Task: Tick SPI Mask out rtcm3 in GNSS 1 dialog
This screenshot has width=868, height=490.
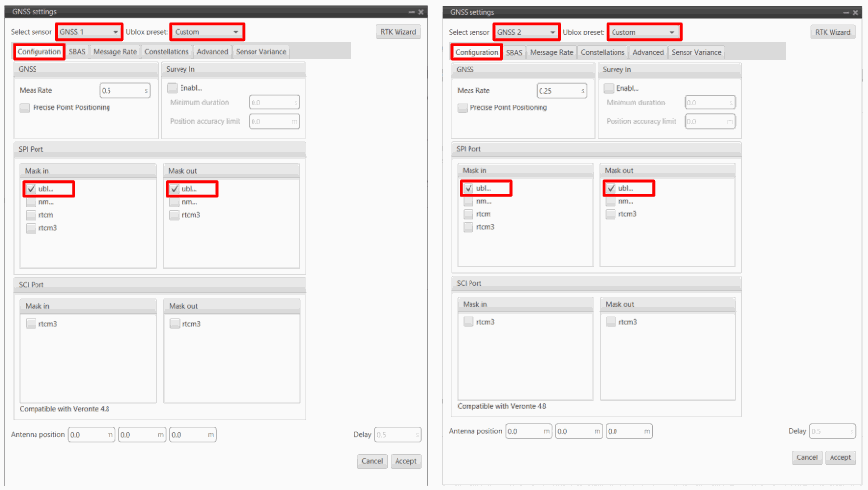Action: [x=175, y=214]
